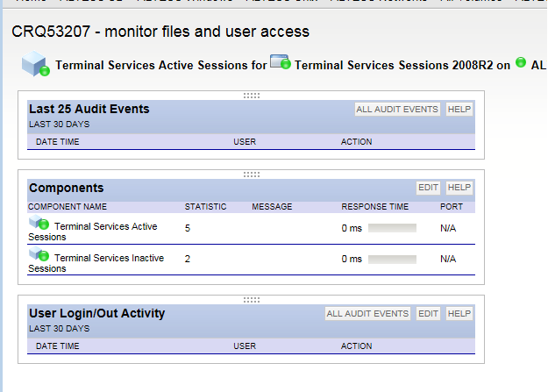This screenshot has width=548, height=392.
Task: Follow the Terminal Services Sessions 2008R2 heading link
Action: [402, 65]
